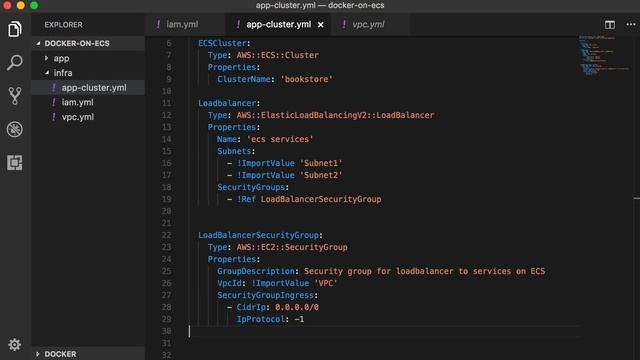The image size is (640, 360).
Task: Click 'AWS::ElasticLoadBalancingV2::LoadBalancer' type value
Action: [x=335, y=115]
